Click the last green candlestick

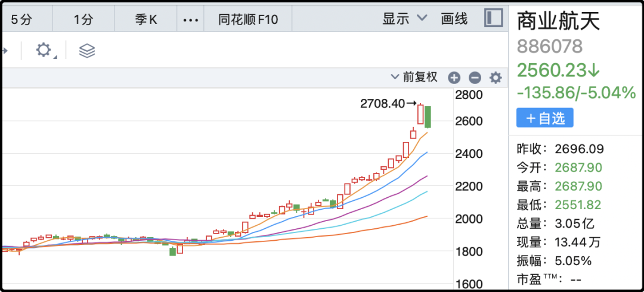click(x=428, y=117)
